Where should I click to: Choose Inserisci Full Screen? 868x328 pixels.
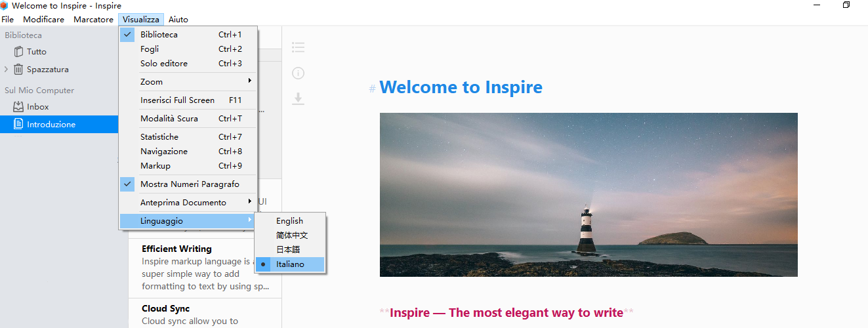coord(188,100)
